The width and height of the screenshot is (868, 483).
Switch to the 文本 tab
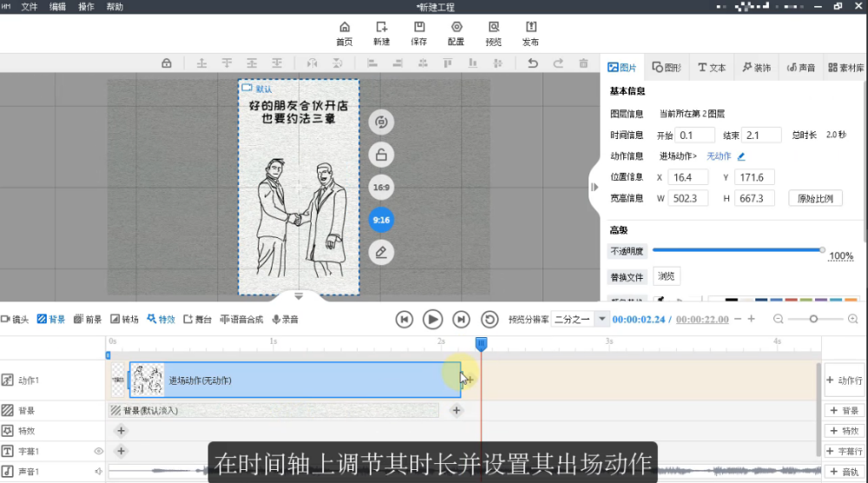[x=712, y=68]
